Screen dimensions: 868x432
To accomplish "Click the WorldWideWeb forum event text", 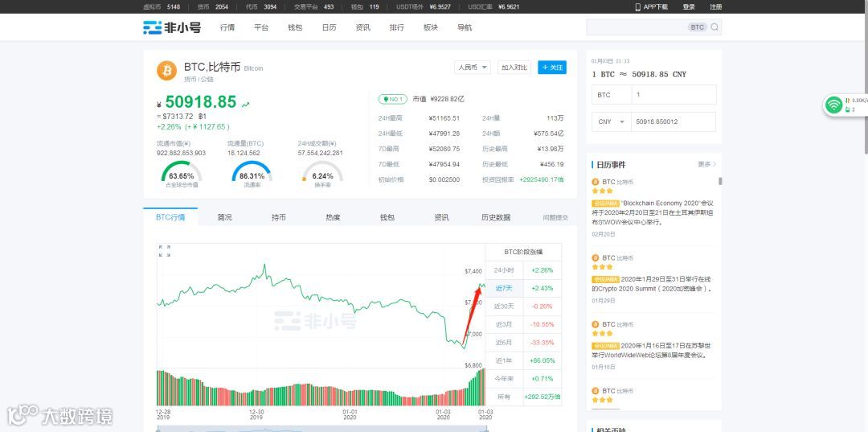I will click(x=651, y=351).
